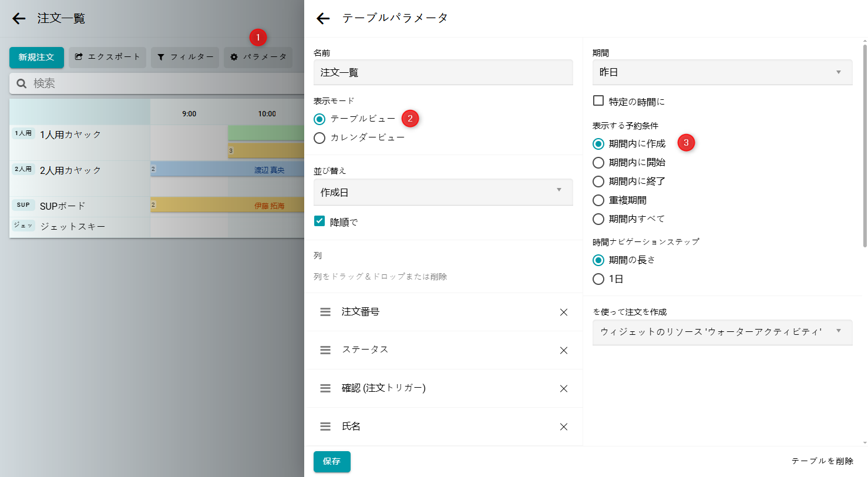Remove the 注文番号 column

(x=564, y=312)
